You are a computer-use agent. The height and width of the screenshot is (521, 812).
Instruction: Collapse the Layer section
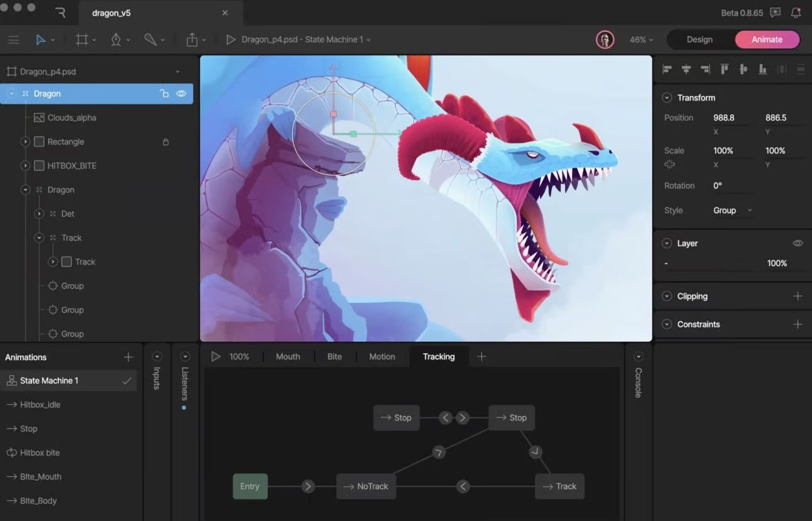tap(667, 243)
